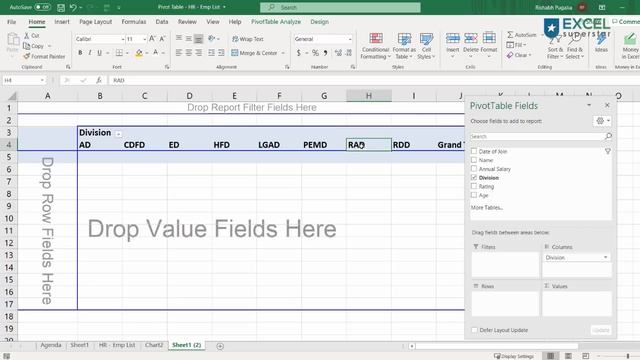Image resolution: width=640 pixels, height=360 pixels.
Task: Apply Comma Style format
Action: [x=325, y=53]
